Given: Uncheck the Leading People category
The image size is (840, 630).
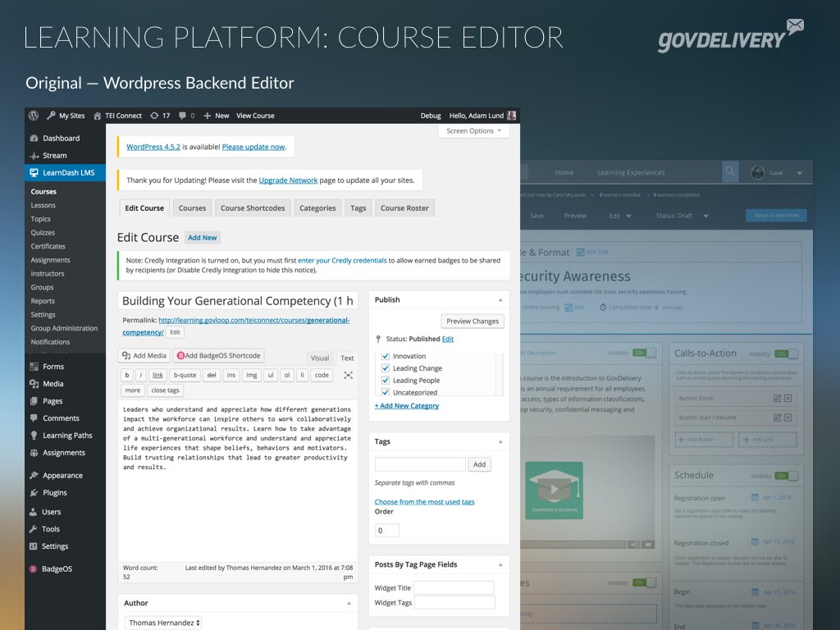Looking at the screenshot, I should click(386, 381).
